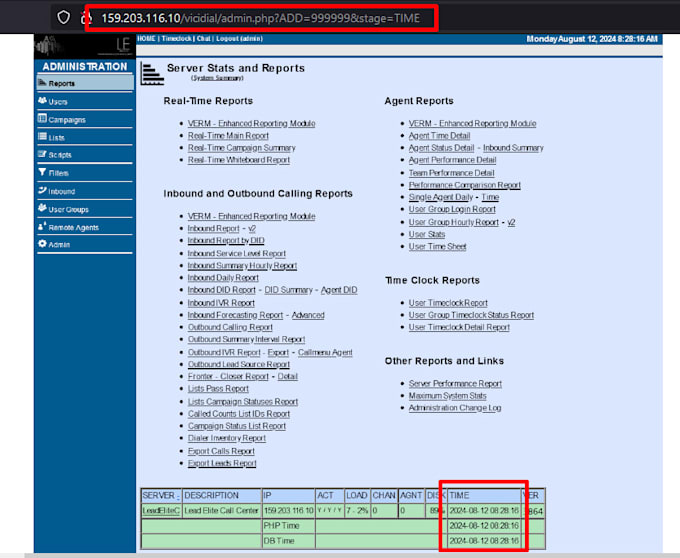Click LeadEliteC server link in table

point(161,511)
